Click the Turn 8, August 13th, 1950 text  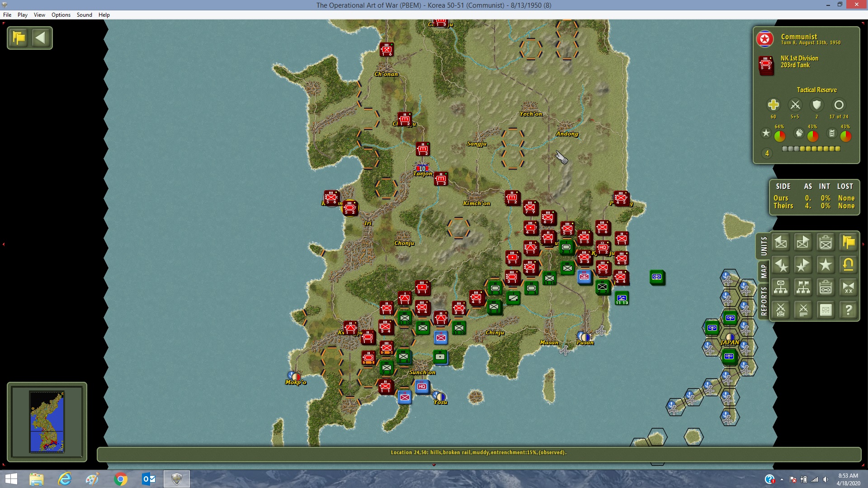pyautogui.click(x=811, y=43)
